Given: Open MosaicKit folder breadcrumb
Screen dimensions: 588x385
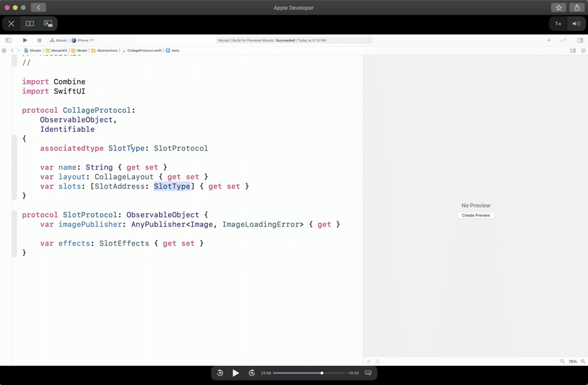Looking at the screenshot, I should click(x=56, y=50).
